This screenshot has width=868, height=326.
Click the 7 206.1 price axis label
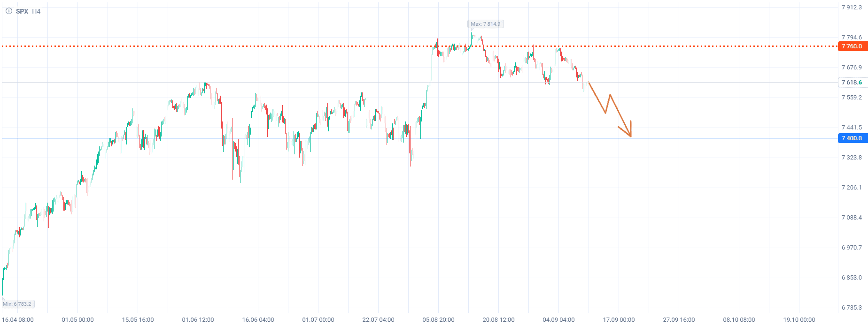pyautogui.click(x=852, y=188)
